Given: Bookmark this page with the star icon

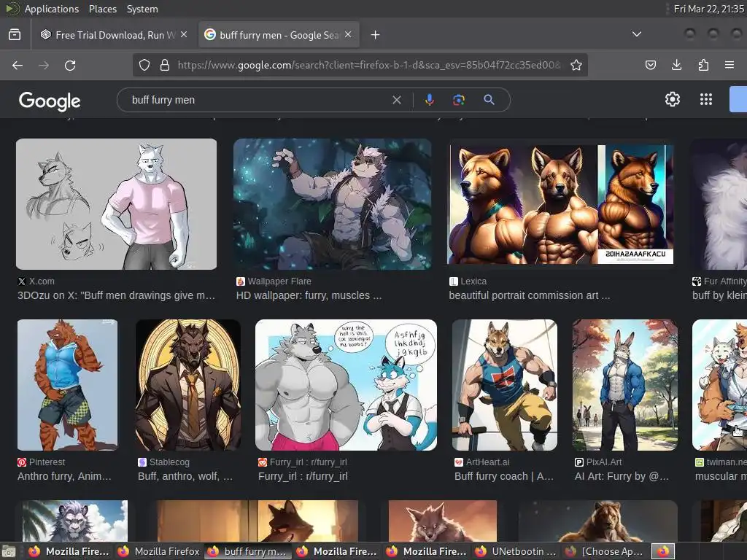Looking at the screenshot, I should coord(576,65).
